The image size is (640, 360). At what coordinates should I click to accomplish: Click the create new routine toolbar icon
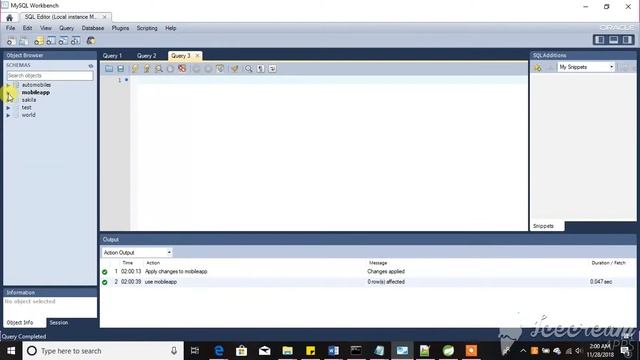tap(76, 41)
